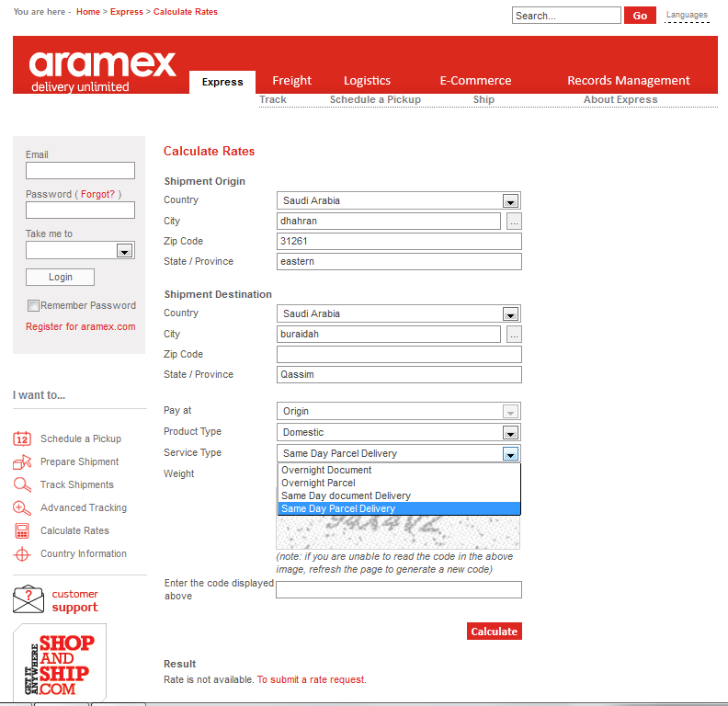This screenshot has width=728, height=706.
Task: Toggle the Remember Password checkbox
Action: click(x=33, y=305)
